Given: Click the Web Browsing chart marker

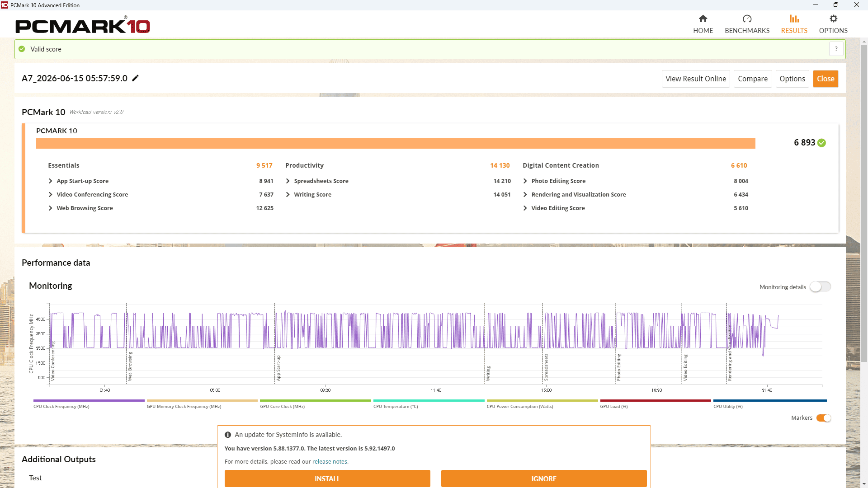Looking at the screenshot, I should [130, 366].
